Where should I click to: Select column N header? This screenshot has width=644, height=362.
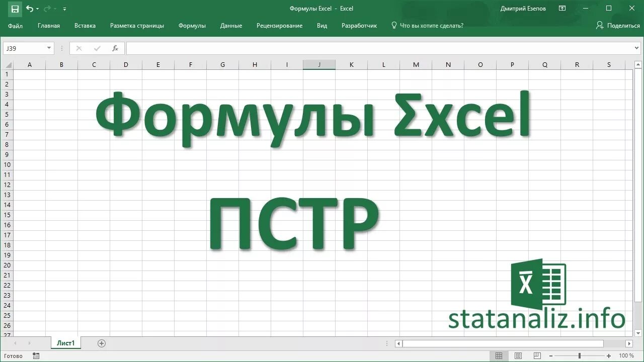click(x=448, y=64)
